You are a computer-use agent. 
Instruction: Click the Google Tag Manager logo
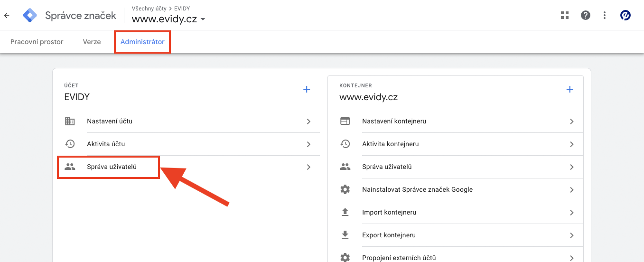pos(30,16)
